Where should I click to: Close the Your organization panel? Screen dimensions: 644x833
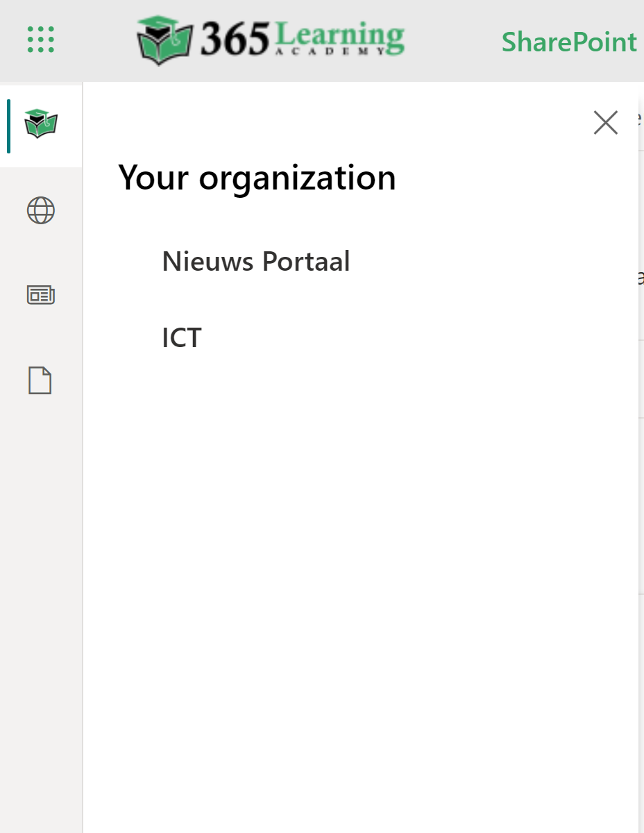[605, 123]
